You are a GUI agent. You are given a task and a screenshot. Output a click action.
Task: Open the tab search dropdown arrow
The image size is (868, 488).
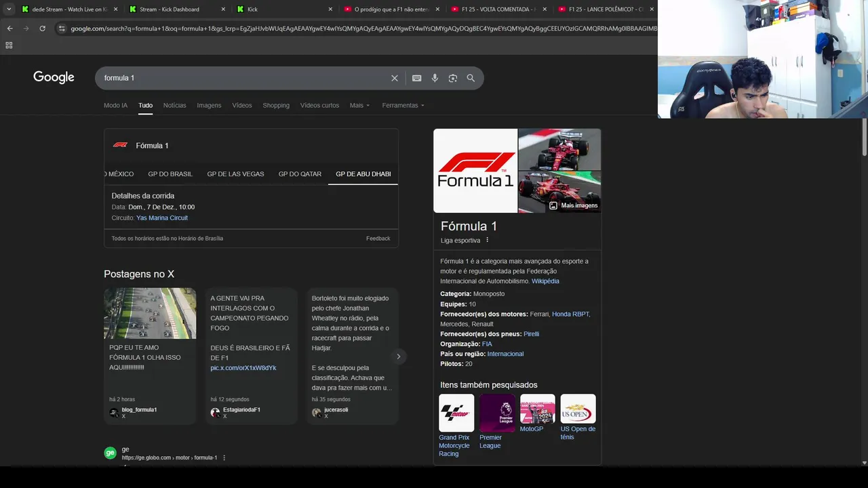coord(9,9)
